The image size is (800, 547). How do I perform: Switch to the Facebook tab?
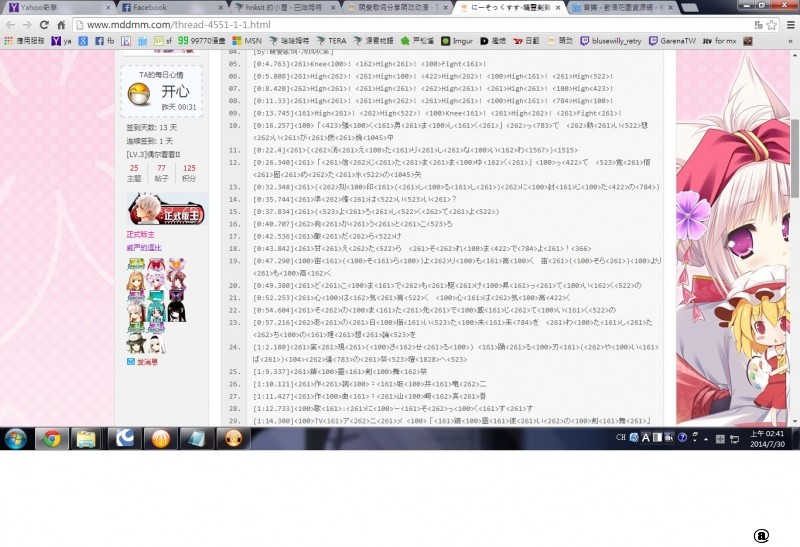coord(171,7)
